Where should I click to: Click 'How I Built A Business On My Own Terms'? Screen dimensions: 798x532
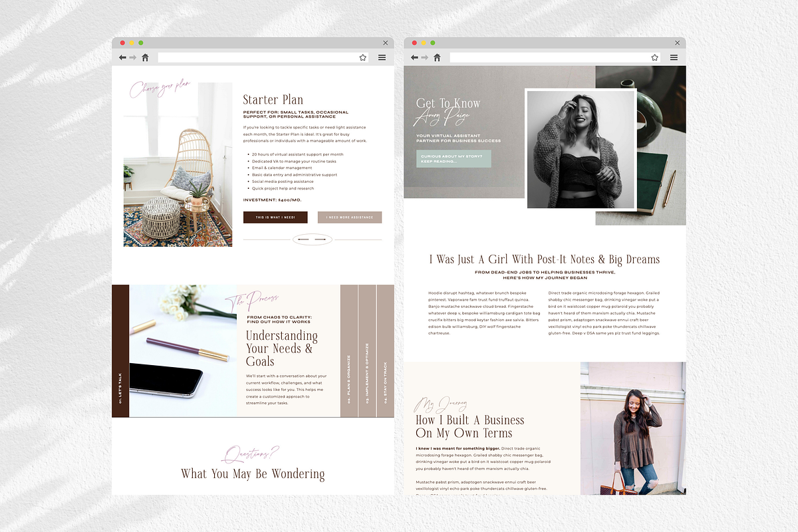pos(470,426)
